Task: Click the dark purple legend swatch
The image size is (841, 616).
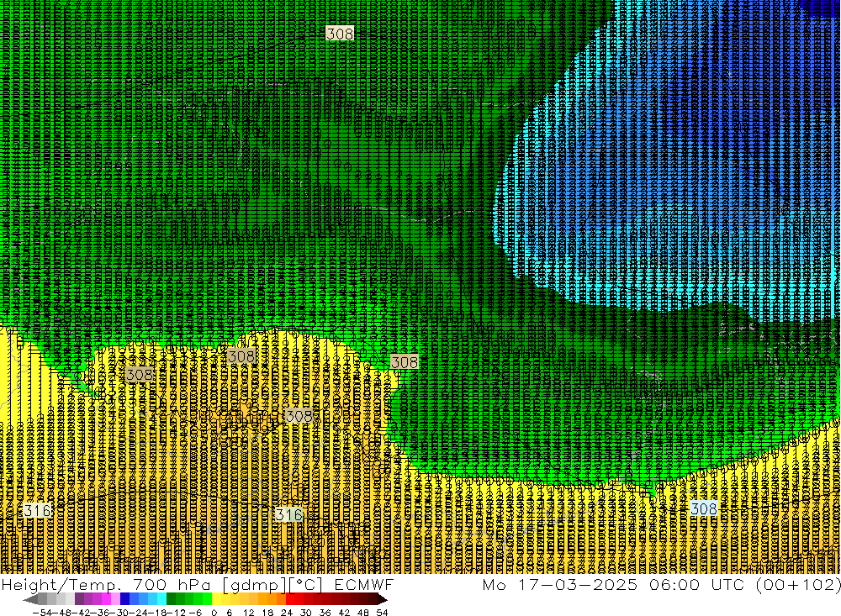Action: coord(79,599)
